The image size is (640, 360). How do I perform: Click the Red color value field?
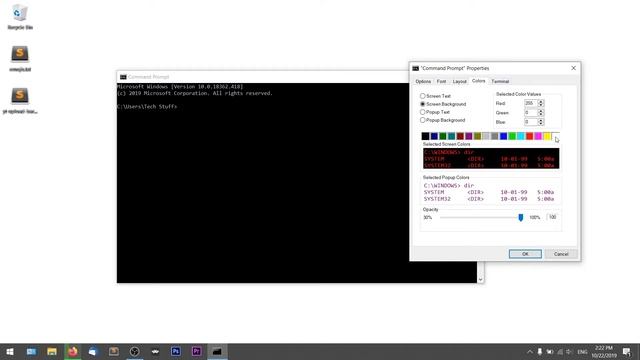pyautogui.click(x=530, y=103)
